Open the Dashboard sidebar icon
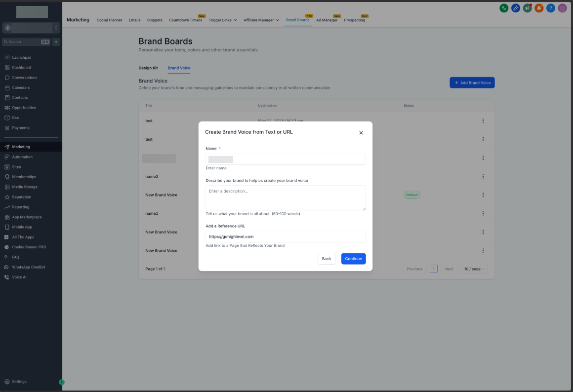573x392 pixels. point(7,68)
